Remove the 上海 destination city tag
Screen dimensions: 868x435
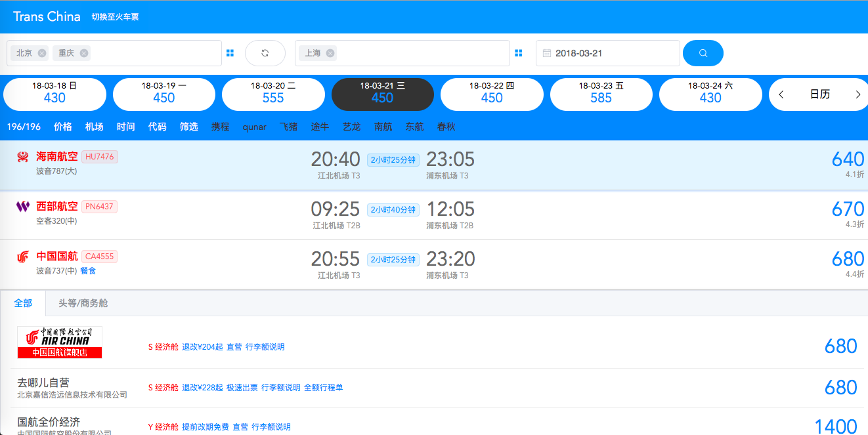[330, 53]
